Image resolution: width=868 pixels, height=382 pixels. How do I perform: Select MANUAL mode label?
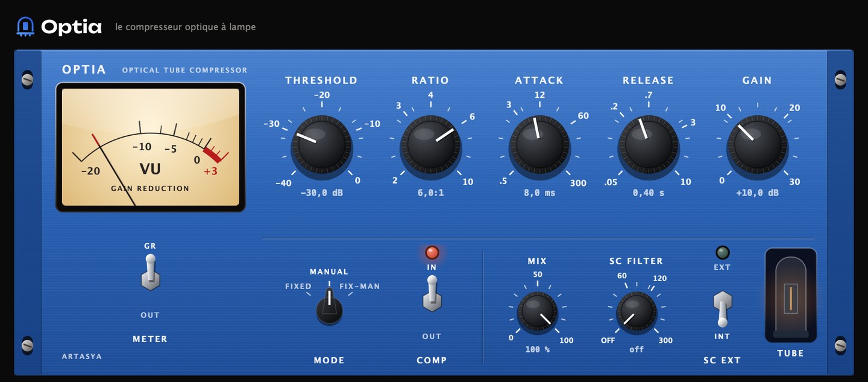(x=329, y=272)
